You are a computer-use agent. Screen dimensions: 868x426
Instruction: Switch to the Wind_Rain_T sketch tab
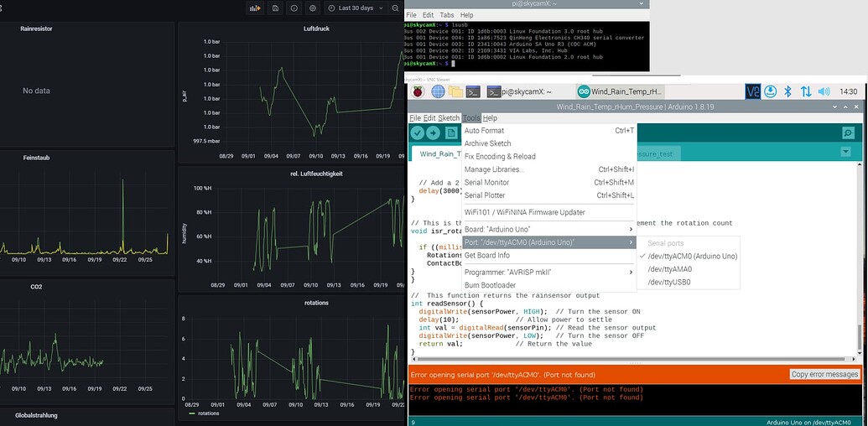pyautogui.click(x=438, y=153)
